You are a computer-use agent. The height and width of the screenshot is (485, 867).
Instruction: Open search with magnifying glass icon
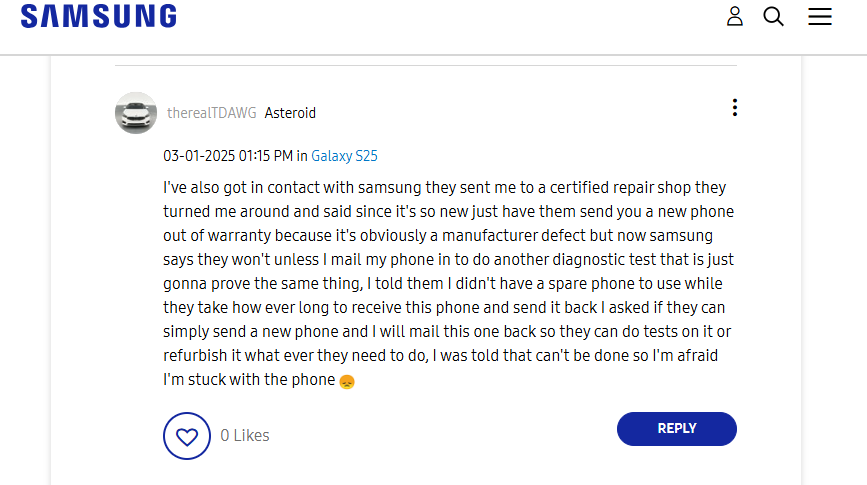pyautogui.click(x=774, y=16)
